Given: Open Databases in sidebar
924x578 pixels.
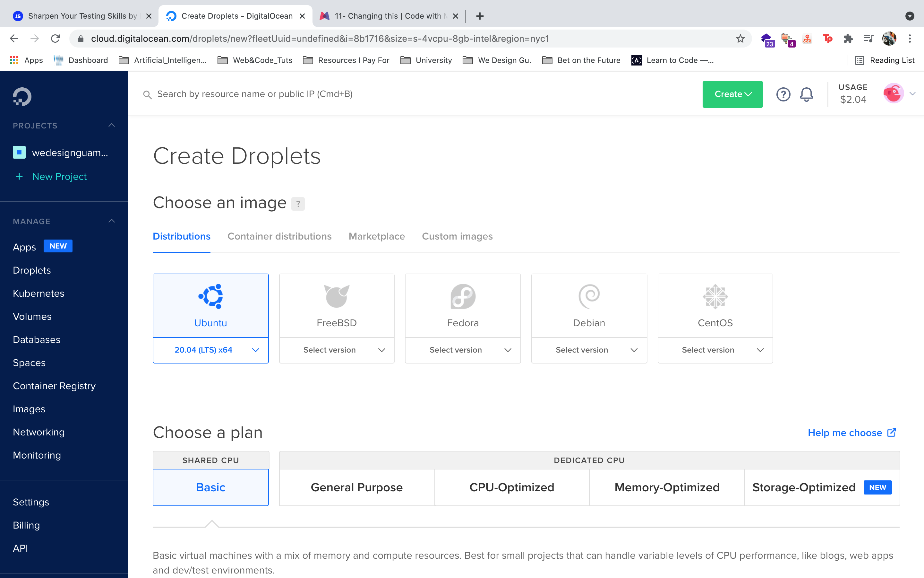Looking at the screenshot, I should pyautogui.click(x=37, y=339).
